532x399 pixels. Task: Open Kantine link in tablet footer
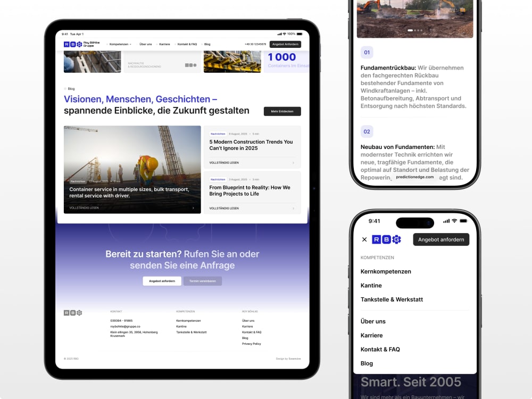pyautogui.click(x=181, y=327)
